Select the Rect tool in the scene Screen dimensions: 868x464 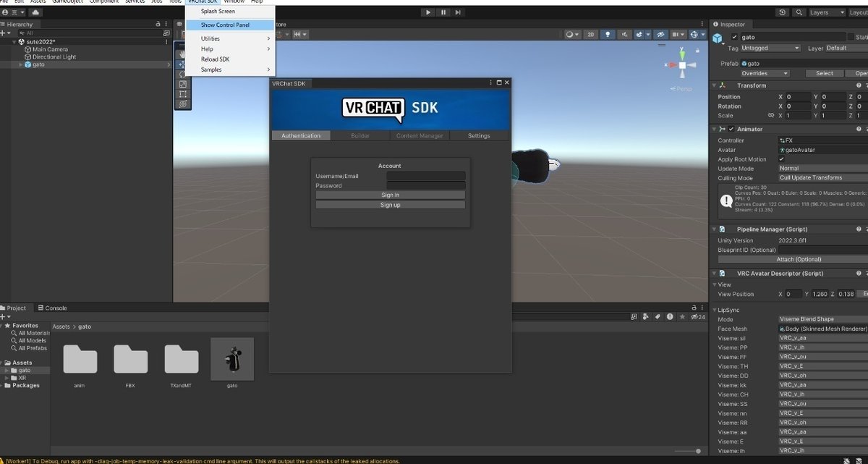[x=183, y=94]
